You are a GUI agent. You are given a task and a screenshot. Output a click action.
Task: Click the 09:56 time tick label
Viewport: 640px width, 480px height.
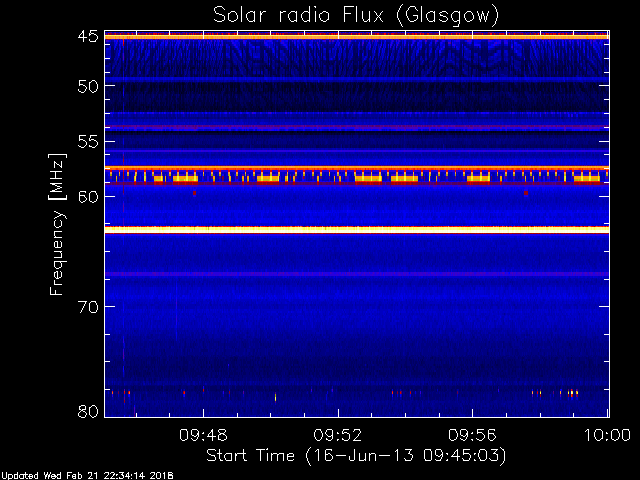pyautogui.click(x=472, y=435)
